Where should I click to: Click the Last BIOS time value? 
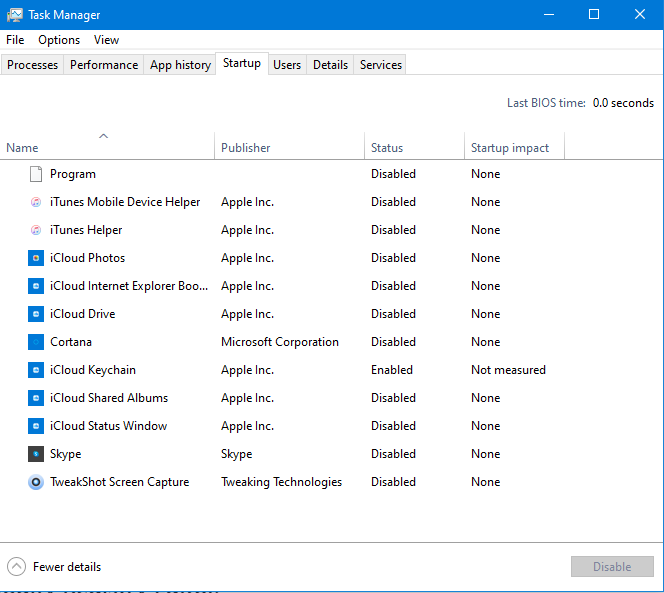coord(623,103)
